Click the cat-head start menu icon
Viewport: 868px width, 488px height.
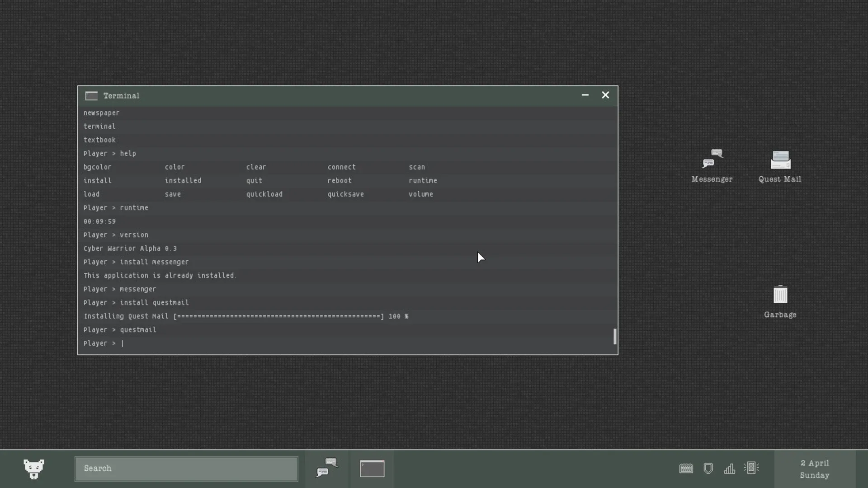(x=34, y=469)
